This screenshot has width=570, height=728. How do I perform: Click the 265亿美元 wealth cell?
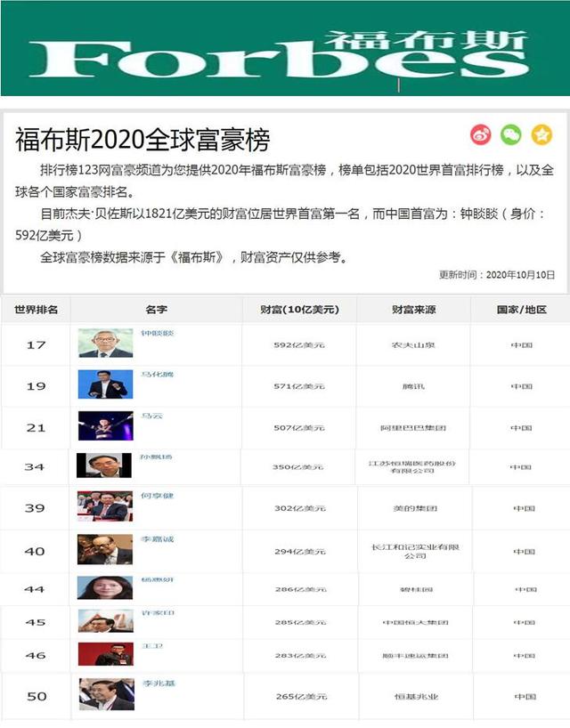(302, 697)
